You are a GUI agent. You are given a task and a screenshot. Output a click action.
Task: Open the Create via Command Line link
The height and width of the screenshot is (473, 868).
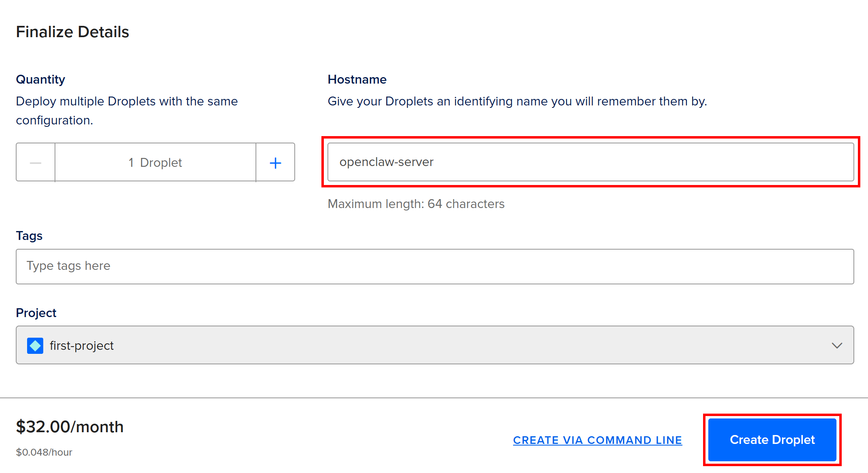597,440
